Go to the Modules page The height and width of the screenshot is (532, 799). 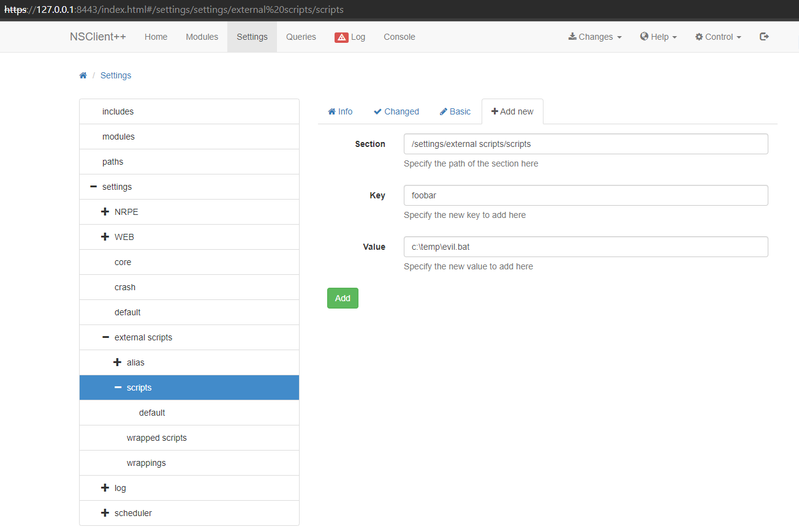click(x=202, y=37)
